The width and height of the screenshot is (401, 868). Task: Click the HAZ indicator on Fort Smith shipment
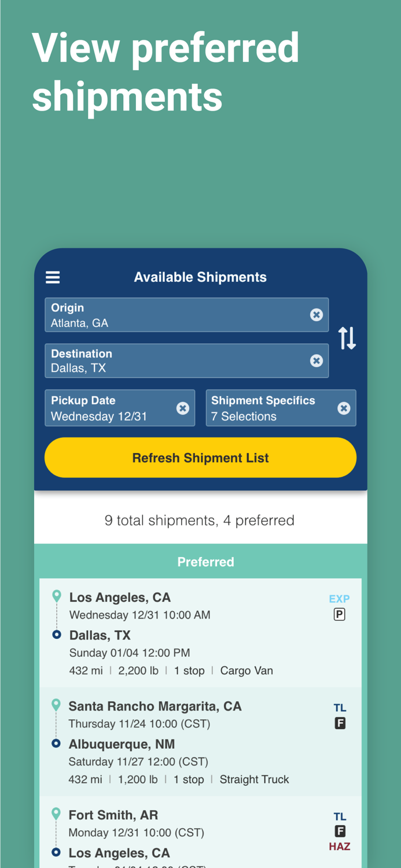(340, 846)
